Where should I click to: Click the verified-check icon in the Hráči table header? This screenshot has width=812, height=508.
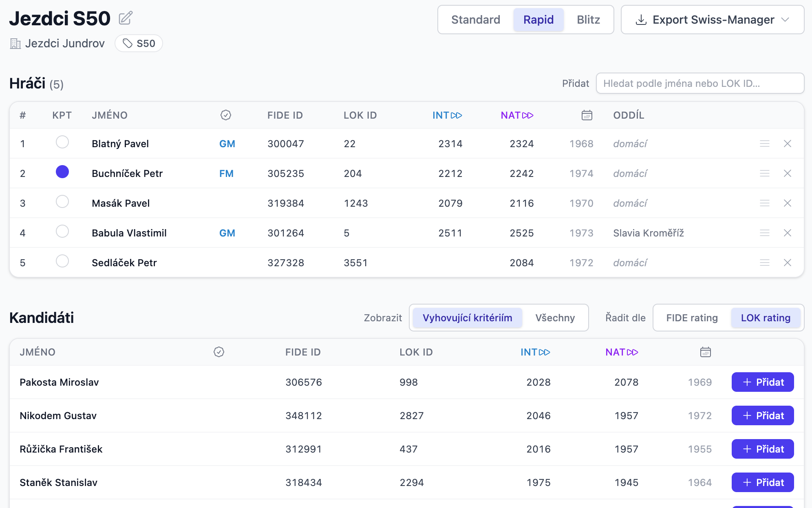click(226, 115)
